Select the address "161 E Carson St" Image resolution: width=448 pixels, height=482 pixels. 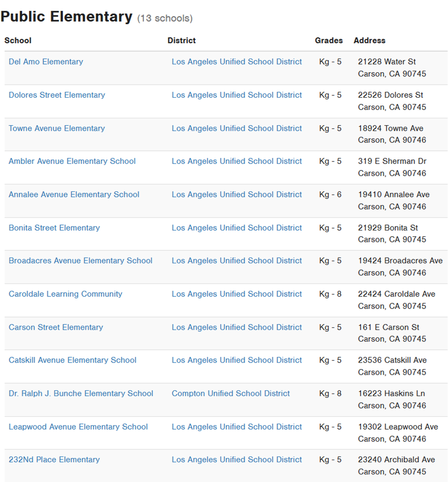(389, 327)
